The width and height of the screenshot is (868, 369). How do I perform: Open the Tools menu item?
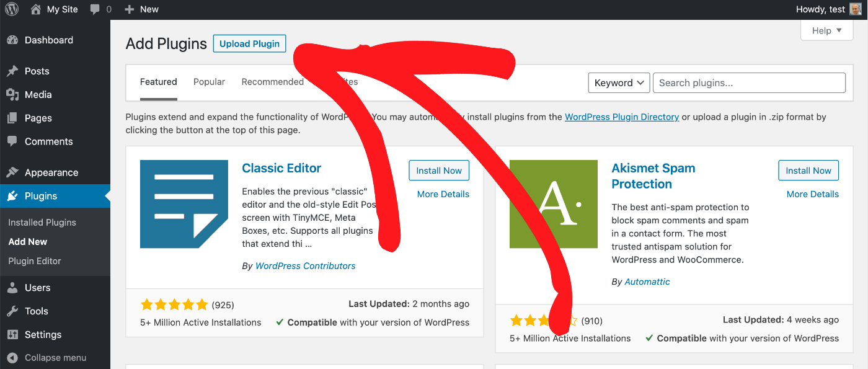(55, 312)
